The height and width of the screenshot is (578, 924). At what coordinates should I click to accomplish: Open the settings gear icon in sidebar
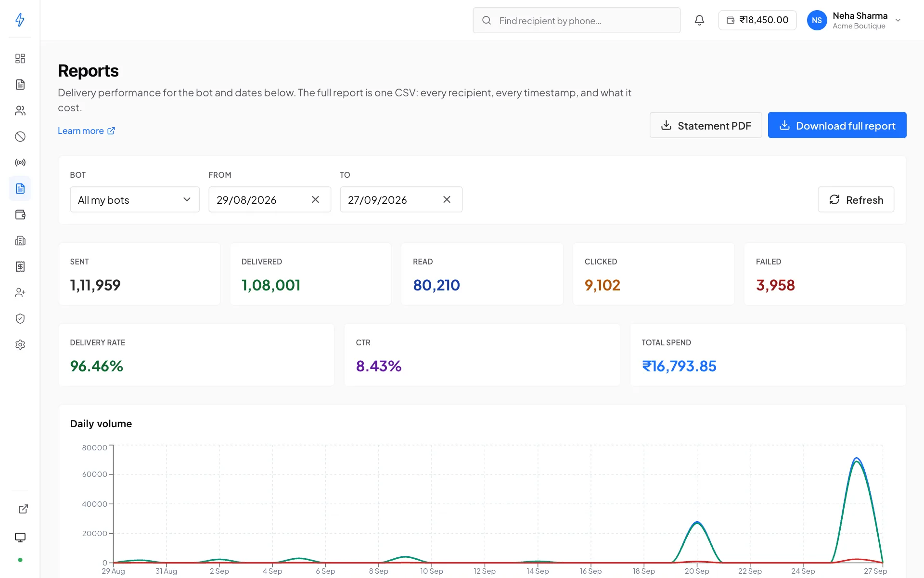click(20, 345)
